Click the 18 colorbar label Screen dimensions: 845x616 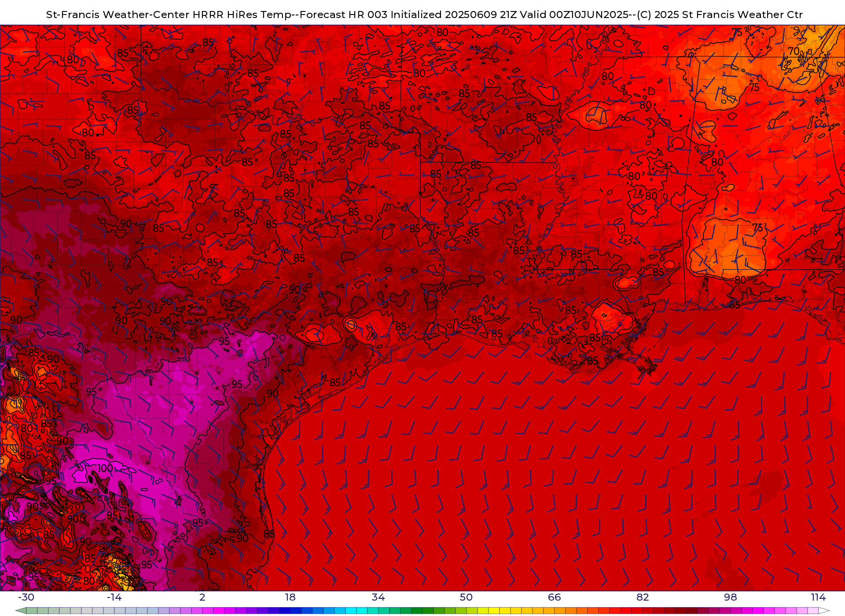[x=290, y=597]
